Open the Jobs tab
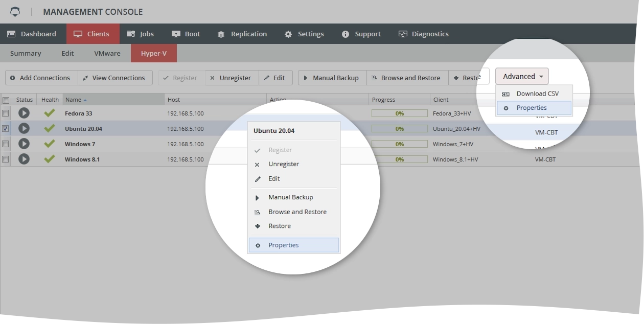 (141, 34)
